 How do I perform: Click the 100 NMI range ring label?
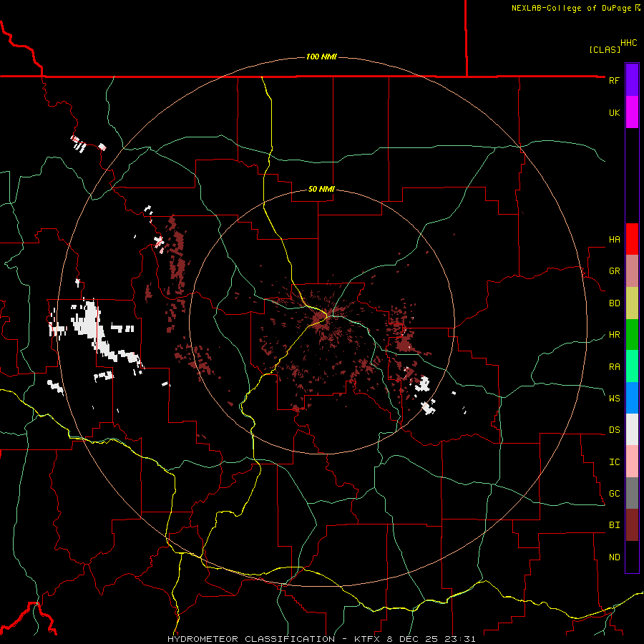tap(321, 57)
